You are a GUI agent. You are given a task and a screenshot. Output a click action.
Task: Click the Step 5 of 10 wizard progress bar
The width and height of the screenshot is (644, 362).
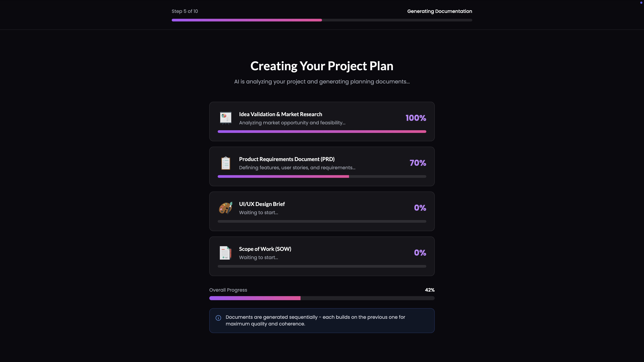point(322,20)
